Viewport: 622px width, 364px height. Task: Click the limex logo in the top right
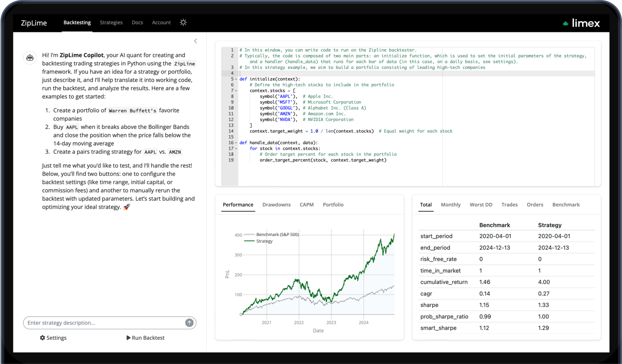[x=581, y=23]
